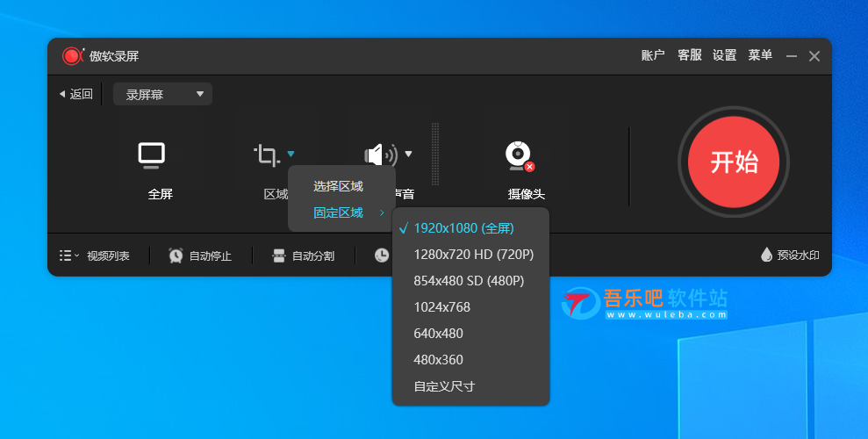868x439 pixels.
Task: Click the 自动停止 label
Action: [x=211, y=255]
